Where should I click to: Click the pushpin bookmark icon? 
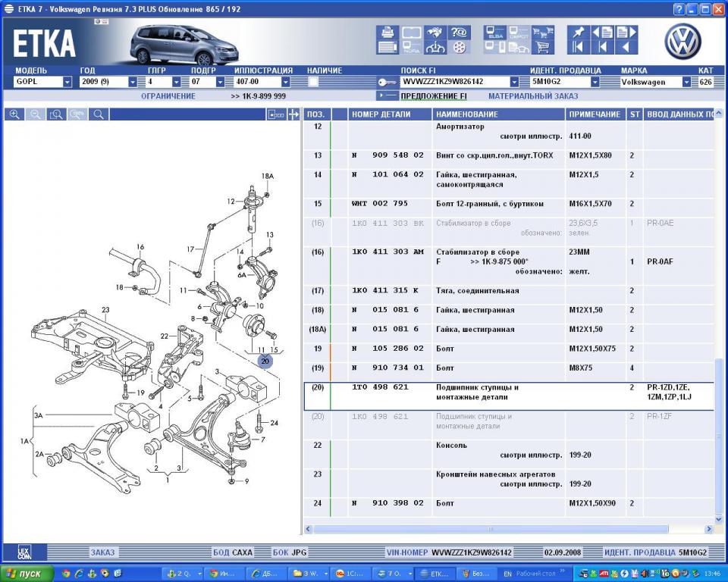coord(578,33)
